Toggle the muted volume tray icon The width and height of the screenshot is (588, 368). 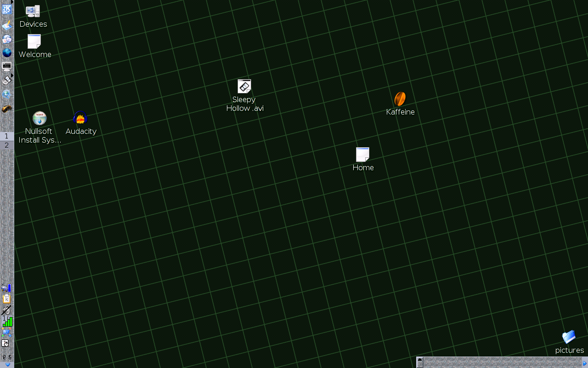point(6,310)
